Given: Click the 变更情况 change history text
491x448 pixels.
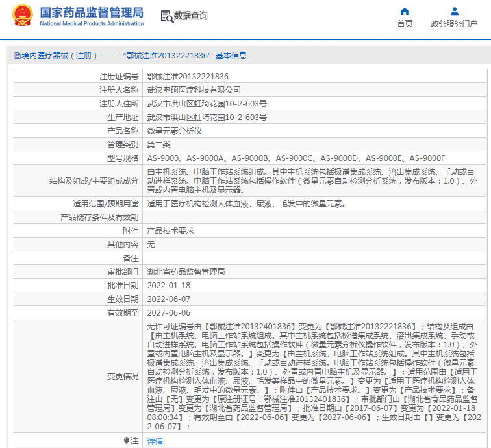Looking at the screenshot, I should tap(314, 377).
